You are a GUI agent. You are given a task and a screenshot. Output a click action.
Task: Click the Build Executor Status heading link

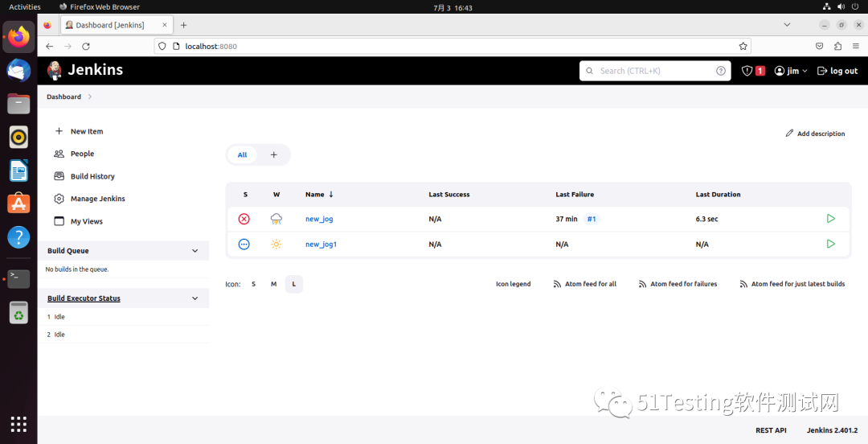coord(84,298)
